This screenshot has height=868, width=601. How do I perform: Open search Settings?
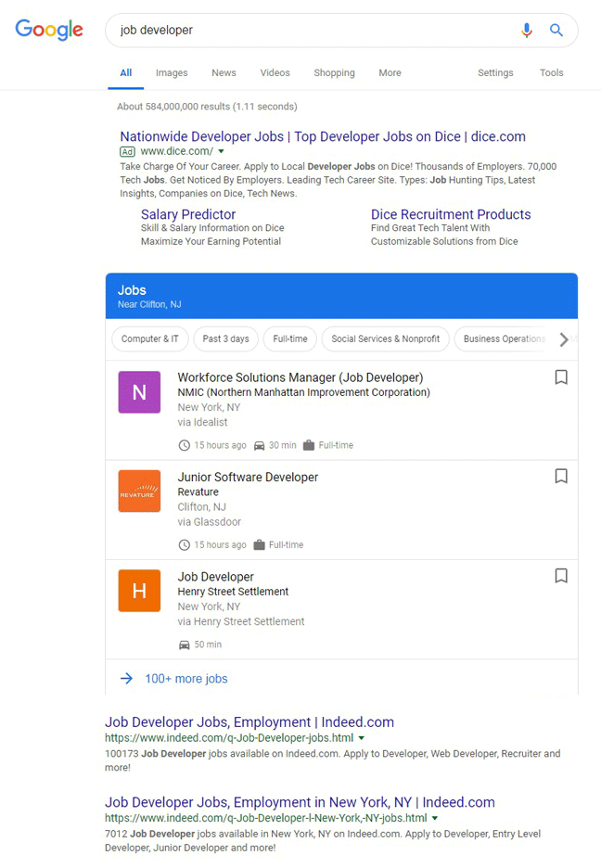tap(495, 72)
